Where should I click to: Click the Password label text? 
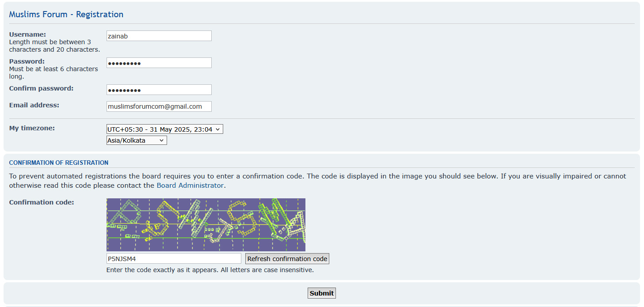tap(27, 61)
